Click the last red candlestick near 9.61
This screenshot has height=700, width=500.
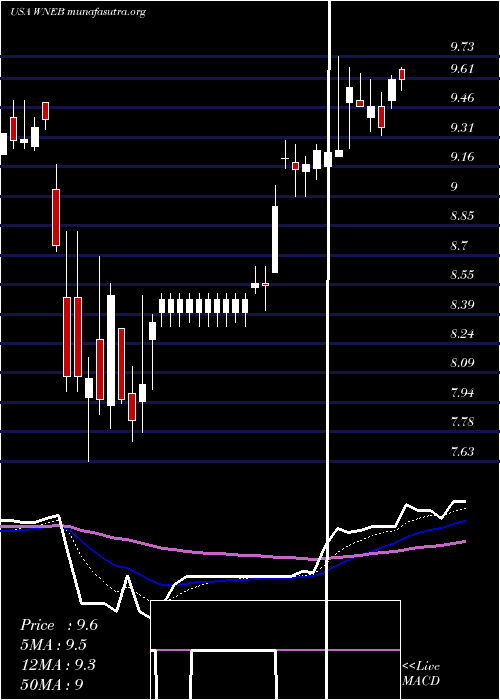402,74
